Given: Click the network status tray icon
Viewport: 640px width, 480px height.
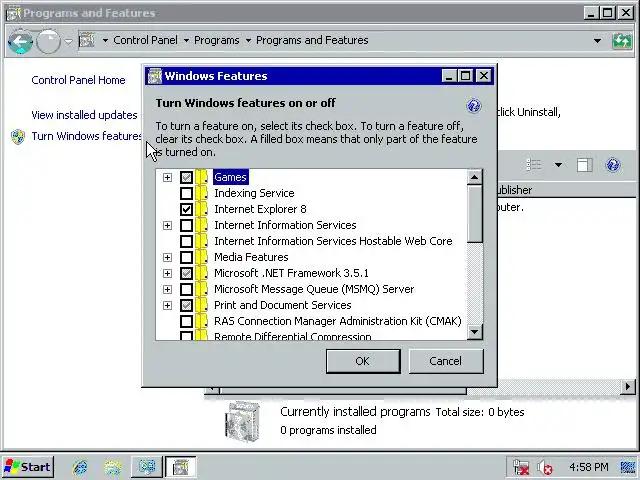Looking at the screenshot, I should tap(521, 467).
